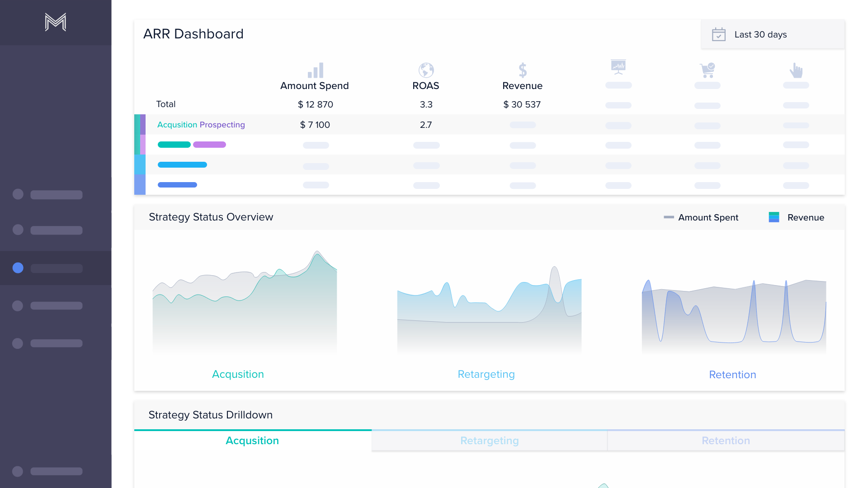The width and height of the screenshot is (868, 488).
Task: Click the bar chart Amount Spend icon
Action: pyautogui.click(x=315, y=70)
